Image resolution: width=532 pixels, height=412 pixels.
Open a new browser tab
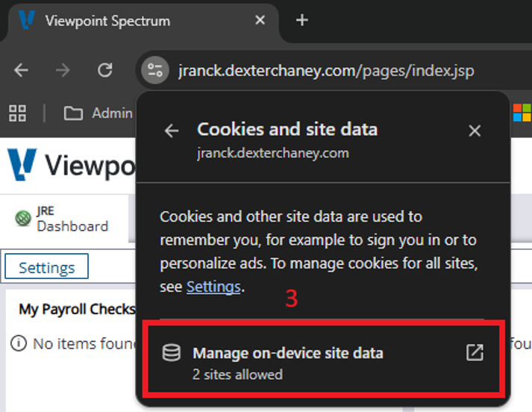301,20
